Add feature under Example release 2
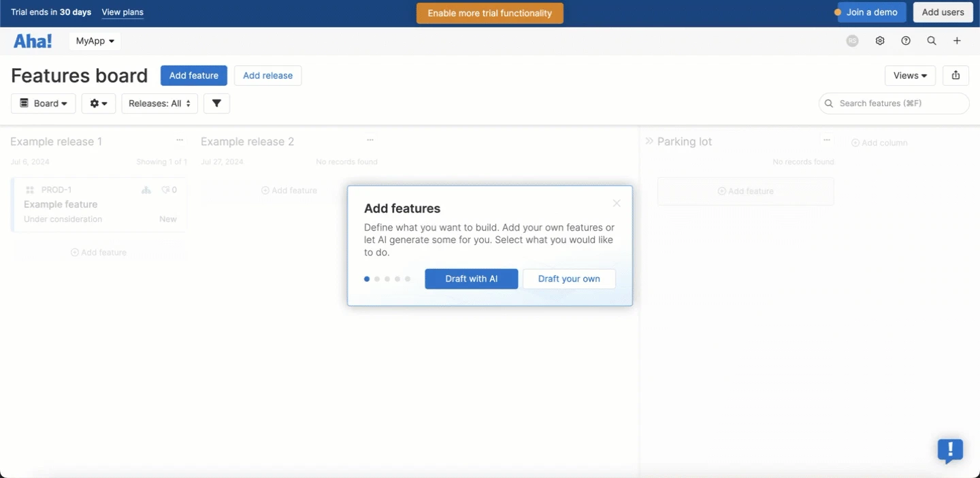 (289, 191)
